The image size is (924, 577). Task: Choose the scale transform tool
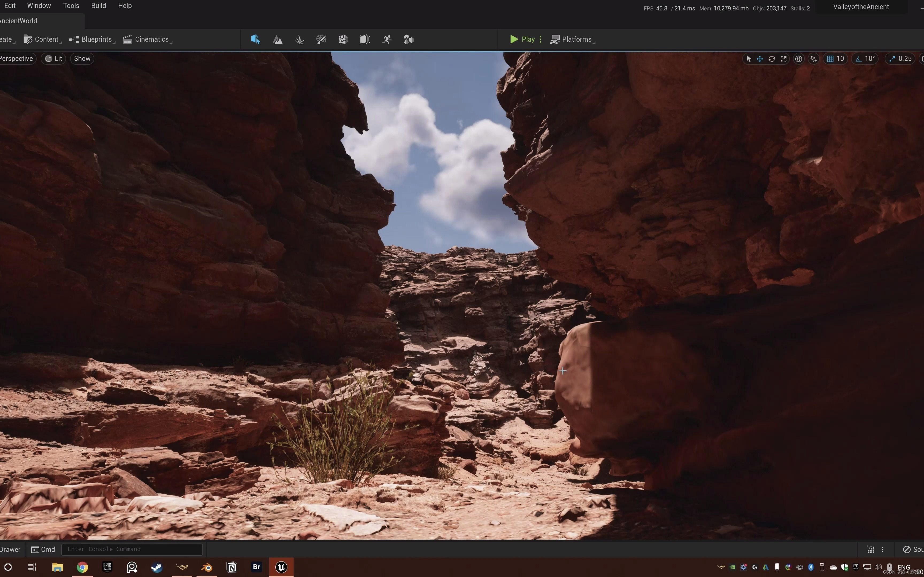[783, 59]
